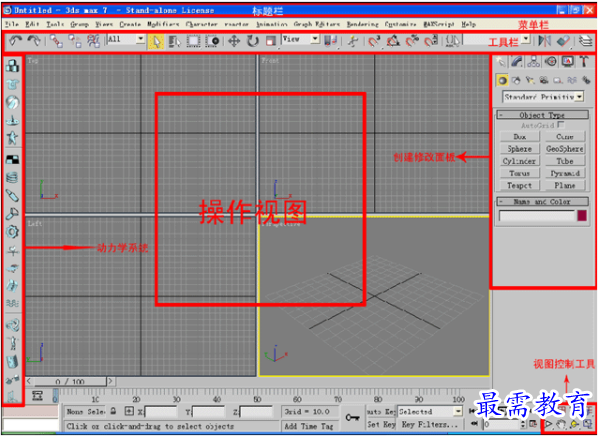Click the Add Time Tag field

tap(309, 426)
